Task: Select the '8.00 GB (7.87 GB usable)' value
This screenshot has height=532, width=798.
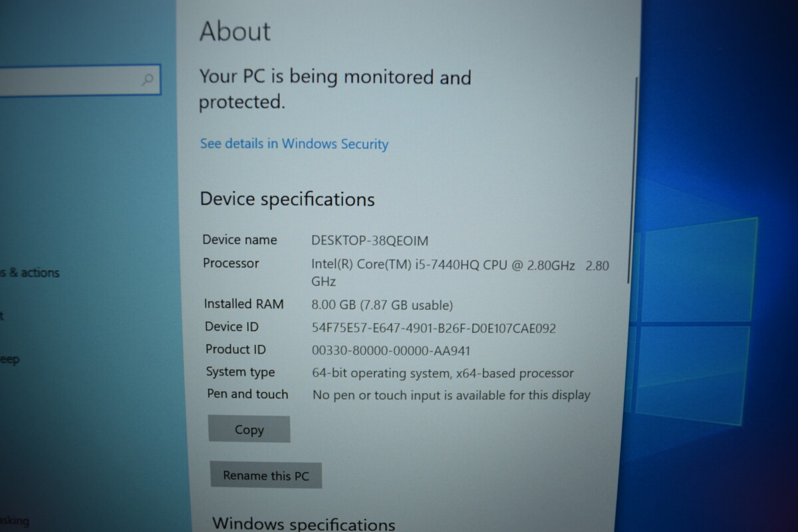Action: (382, 305)
